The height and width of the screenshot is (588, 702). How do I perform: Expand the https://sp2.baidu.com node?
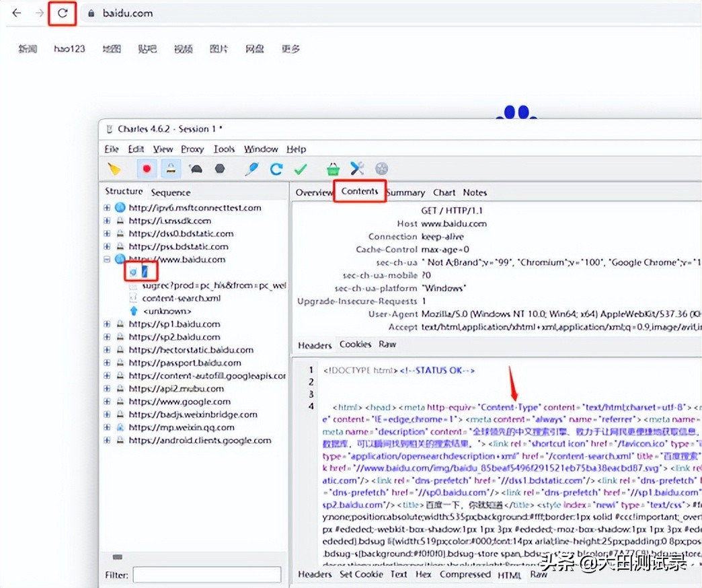pyautogui.click(x=107, y=337)
